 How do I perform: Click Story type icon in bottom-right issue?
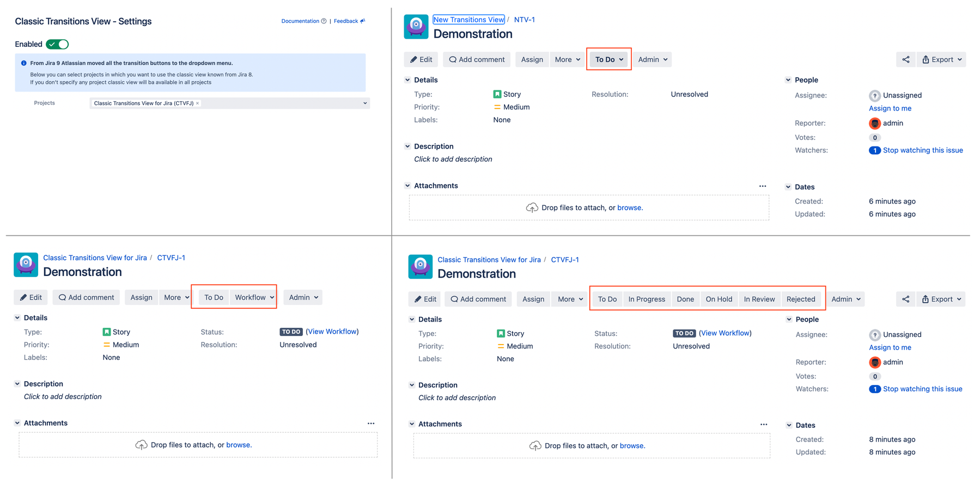500,333
